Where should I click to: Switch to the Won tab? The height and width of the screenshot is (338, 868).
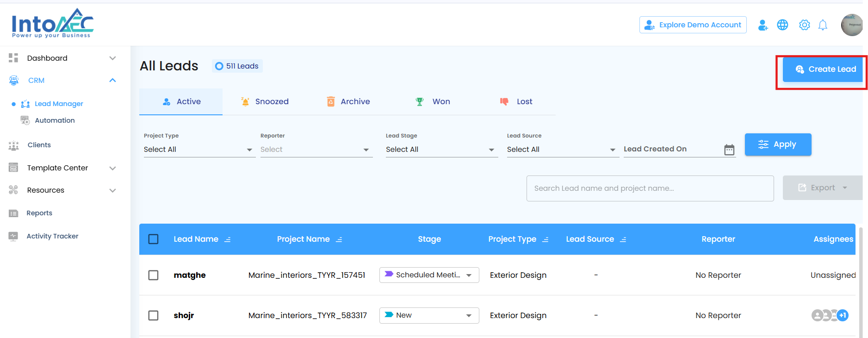[x=433, y=101]
